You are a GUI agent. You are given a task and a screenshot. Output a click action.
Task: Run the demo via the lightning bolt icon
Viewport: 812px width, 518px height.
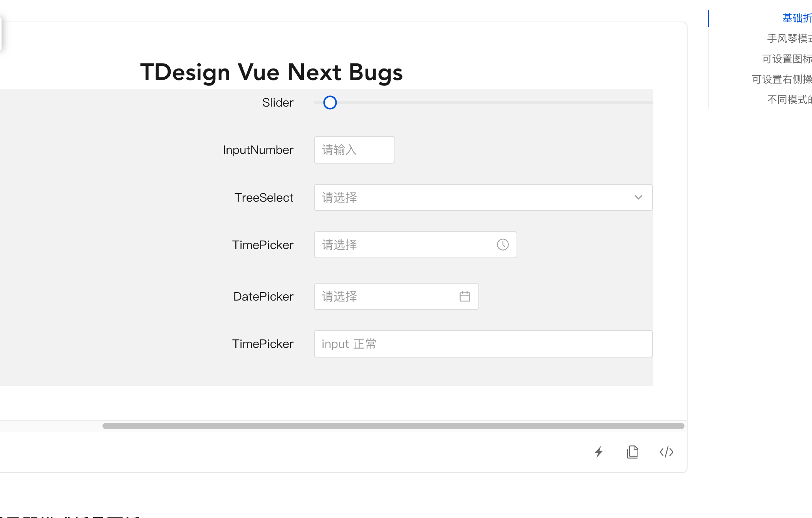tap(598, 452)
